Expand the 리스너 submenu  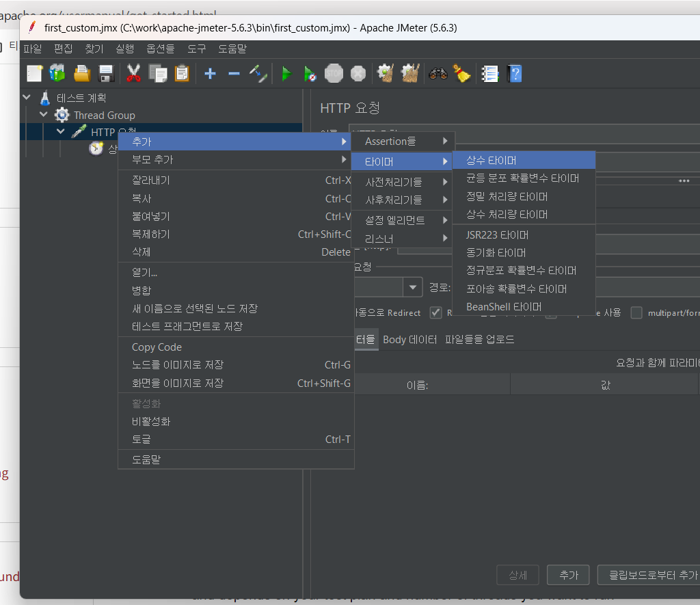(x=403, y=239)
